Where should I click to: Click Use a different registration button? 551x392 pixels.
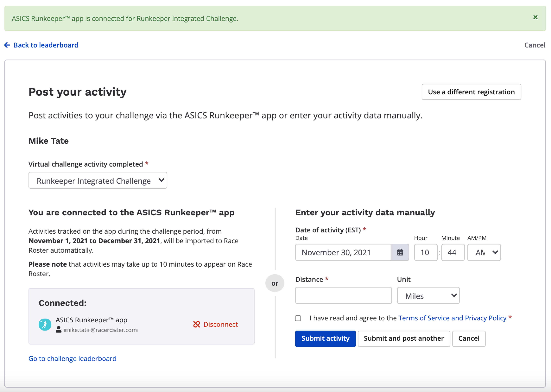(471, 92)
